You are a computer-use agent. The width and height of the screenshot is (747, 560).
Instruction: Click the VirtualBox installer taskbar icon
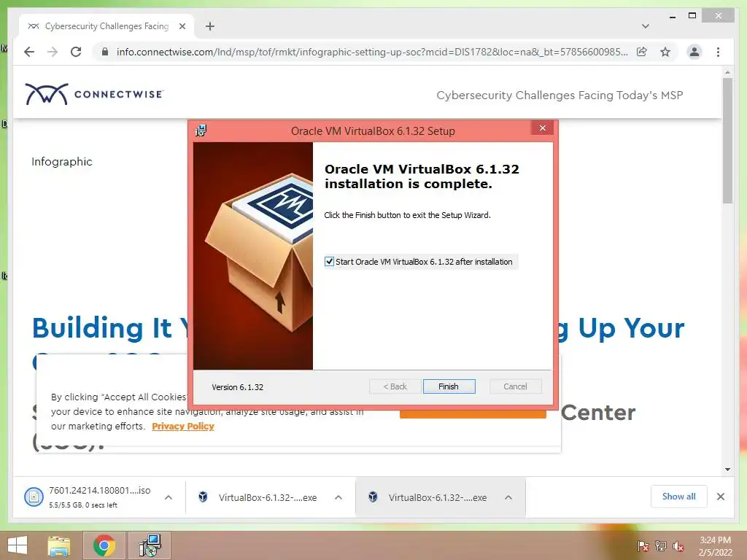click(x=150, y=545)
